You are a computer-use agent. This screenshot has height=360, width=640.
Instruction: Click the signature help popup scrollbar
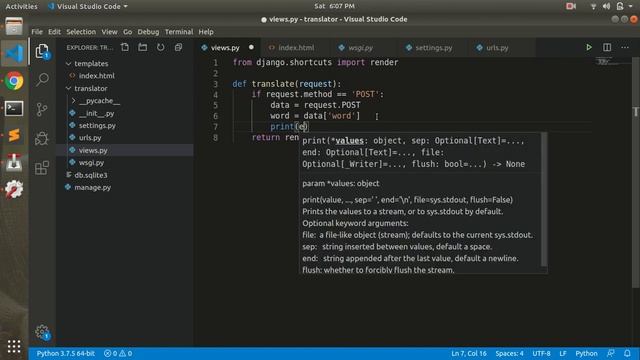[x=544, y=200]
